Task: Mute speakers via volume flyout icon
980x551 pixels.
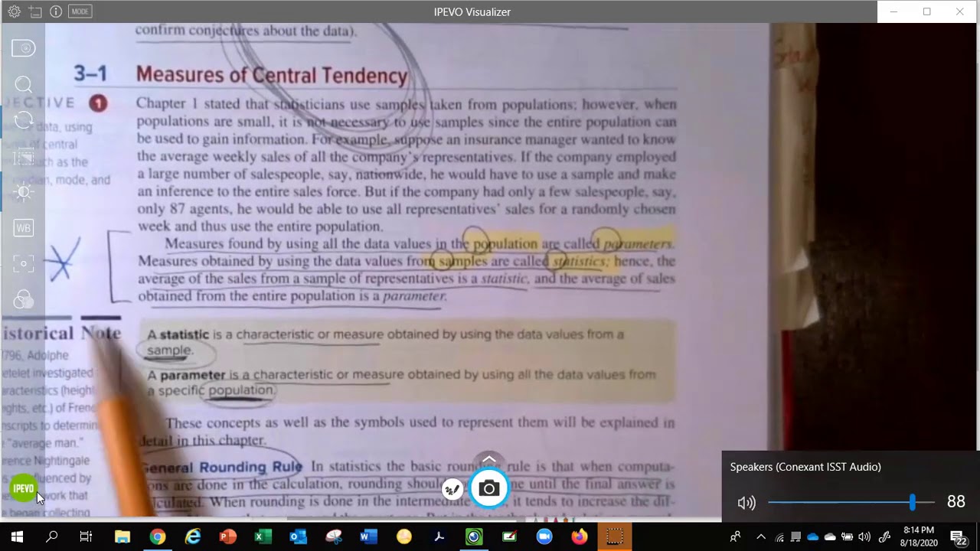Action: [x=746, y=502]
